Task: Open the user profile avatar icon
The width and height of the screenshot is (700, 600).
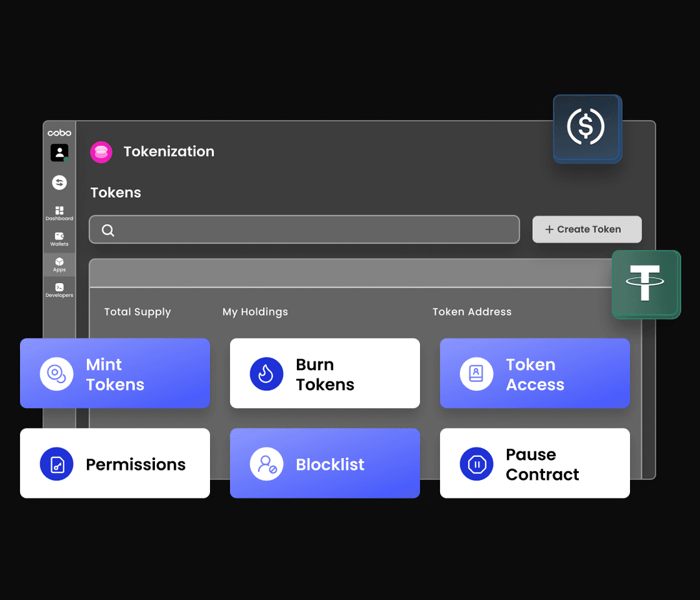Action: click(59, 153)
